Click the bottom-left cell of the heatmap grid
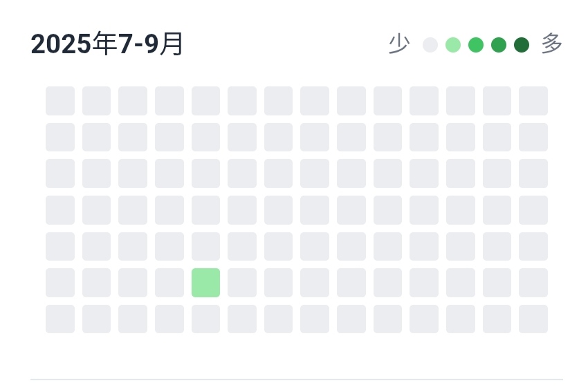579x392 pixels. click(60, 319)
